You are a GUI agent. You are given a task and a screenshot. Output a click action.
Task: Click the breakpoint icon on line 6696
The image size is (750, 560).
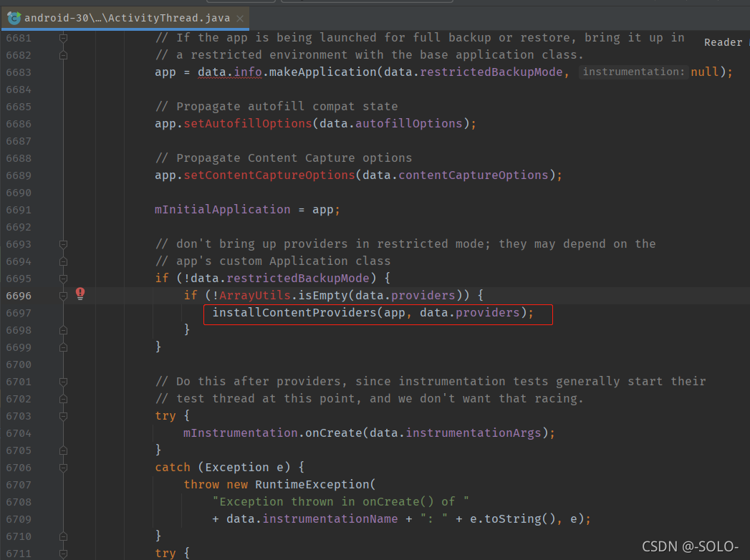[80, 294]
